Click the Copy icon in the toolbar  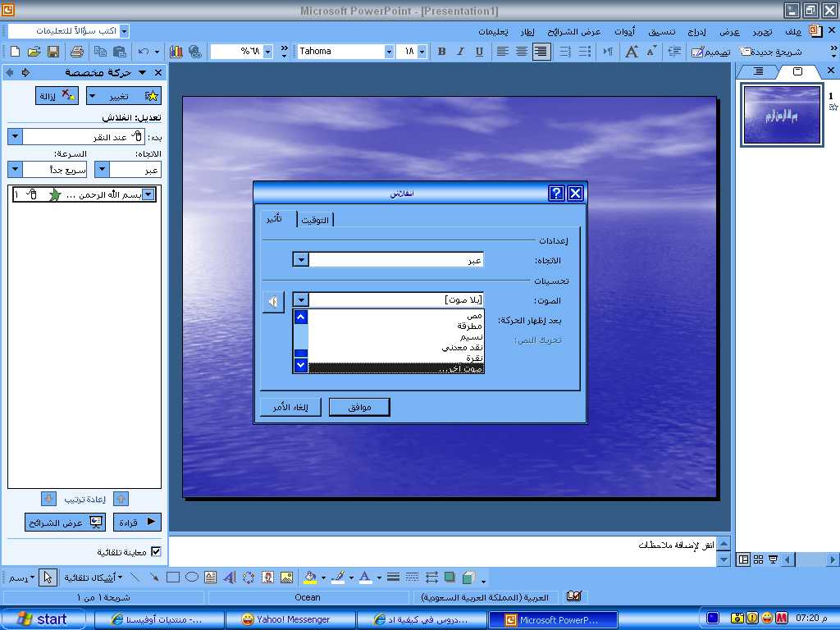[100, 52]
